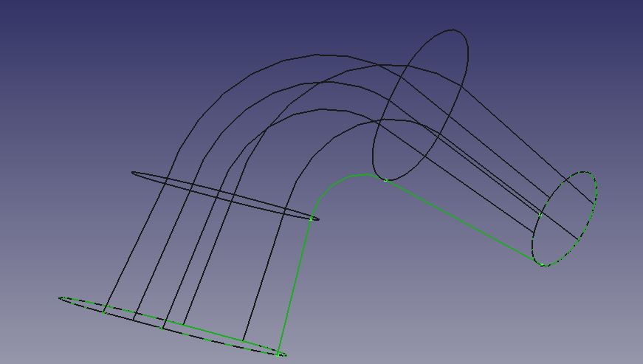Select vertex where green edge meets right ellipse bottom

click(x=543, y=264)
